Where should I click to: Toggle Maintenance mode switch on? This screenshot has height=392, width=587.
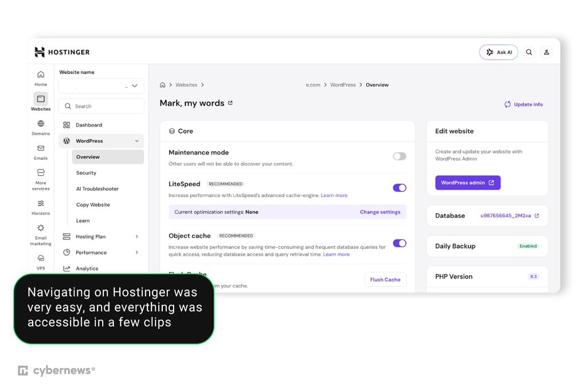[400, 156]
